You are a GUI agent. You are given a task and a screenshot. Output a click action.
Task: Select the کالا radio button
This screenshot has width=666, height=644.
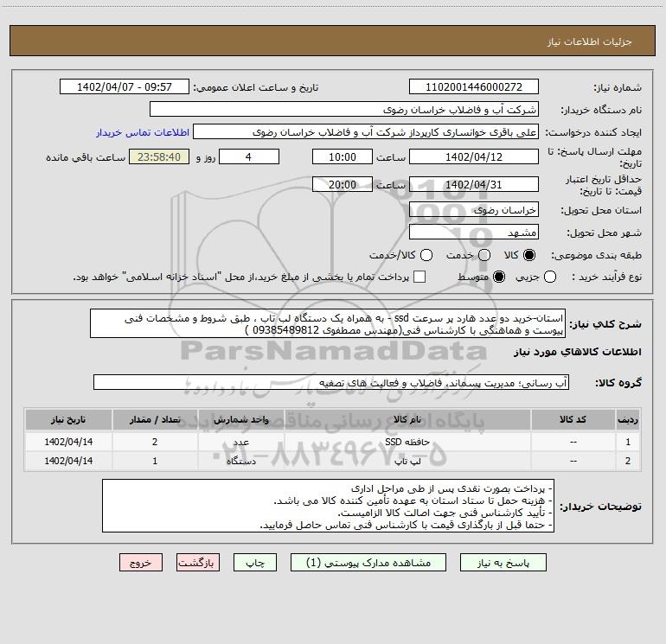click(529, 255)
